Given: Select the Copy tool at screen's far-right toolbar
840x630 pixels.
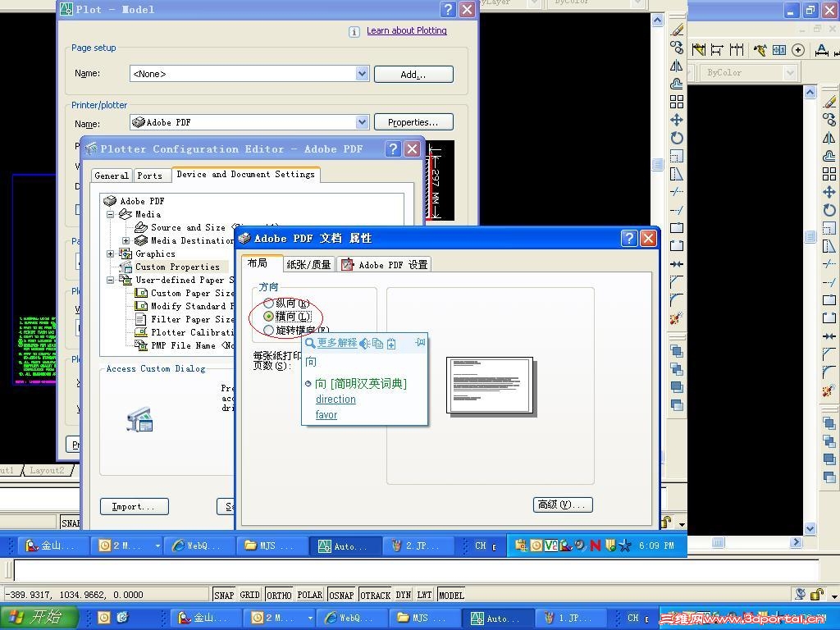Looking at the screenshot, I should [829, 119].
